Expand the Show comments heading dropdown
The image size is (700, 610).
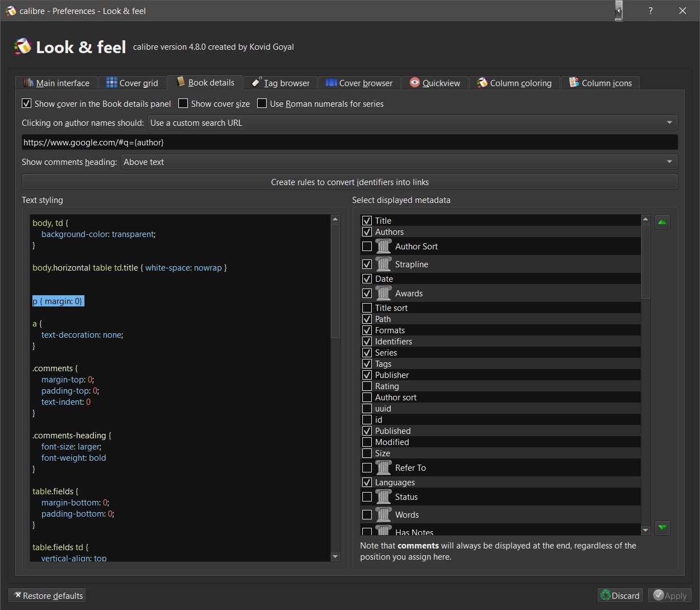click(399, 162)
